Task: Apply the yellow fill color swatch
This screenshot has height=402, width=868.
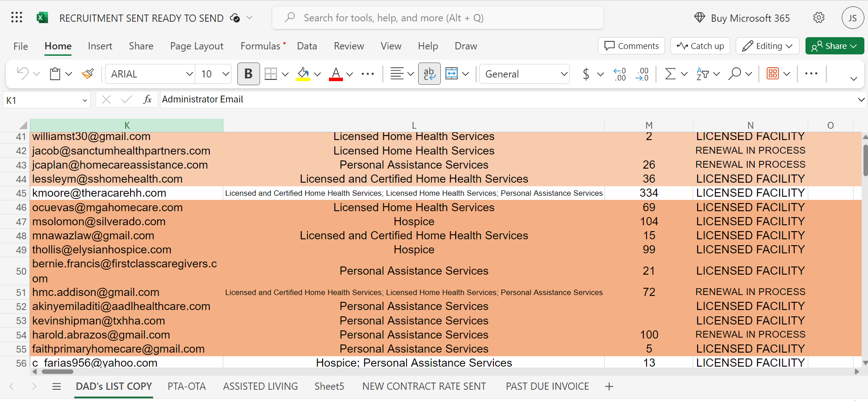Action: tap(303, 74)
